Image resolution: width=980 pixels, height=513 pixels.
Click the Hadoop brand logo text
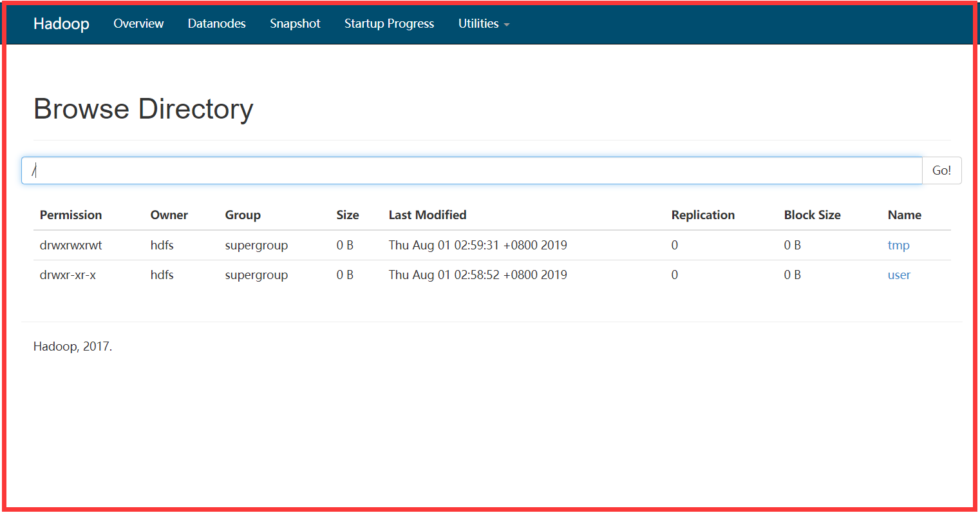pyautogui.click(x=61, y=24)
